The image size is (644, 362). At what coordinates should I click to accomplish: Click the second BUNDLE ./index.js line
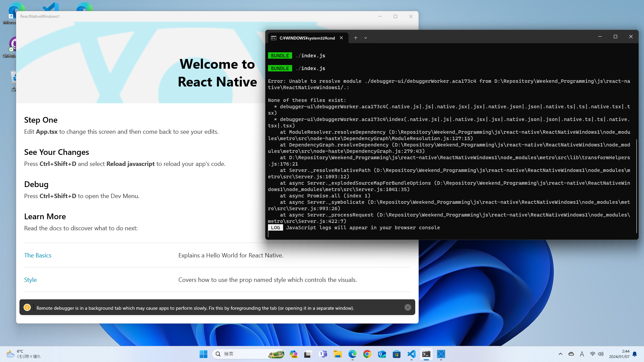click(297, 68)
